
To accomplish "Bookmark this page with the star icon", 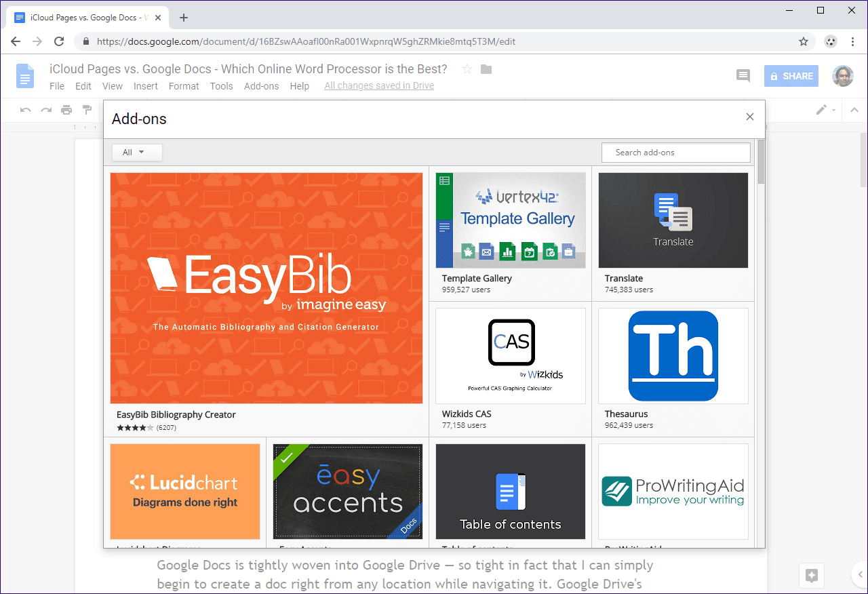I will pos(804,41).
